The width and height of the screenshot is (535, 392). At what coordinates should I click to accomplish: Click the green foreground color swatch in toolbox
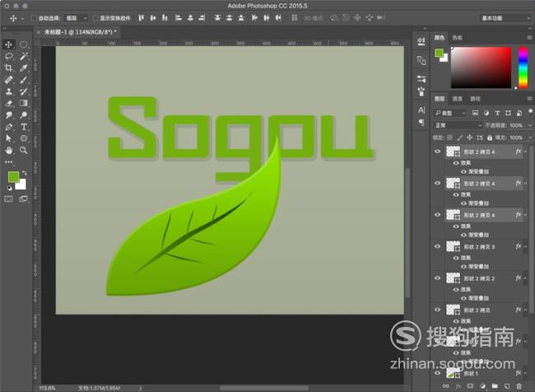click(x=13, y=176)
